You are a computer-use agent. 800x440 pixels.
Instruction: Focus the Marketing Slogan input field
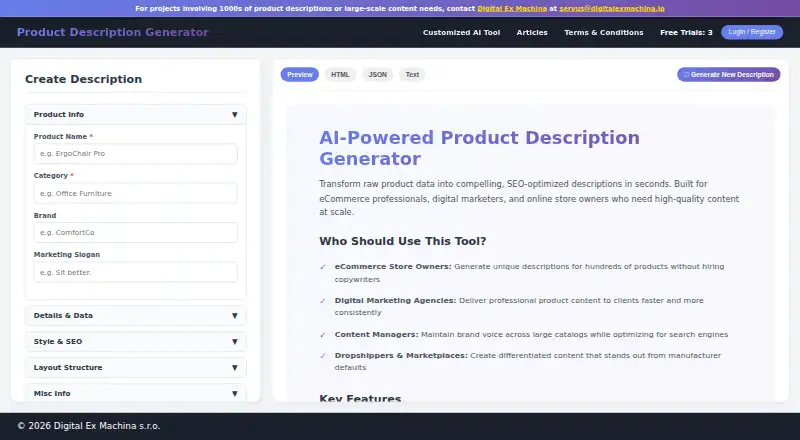pos(136,272)
